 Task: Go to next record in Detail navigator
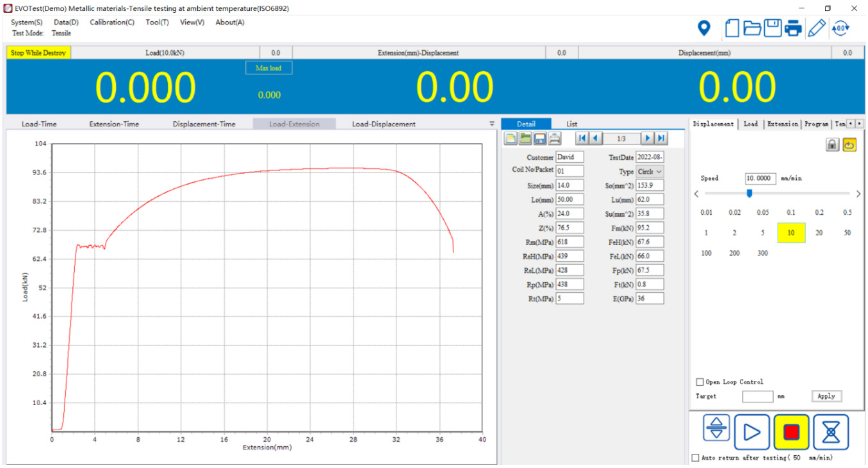pos(648,138)
